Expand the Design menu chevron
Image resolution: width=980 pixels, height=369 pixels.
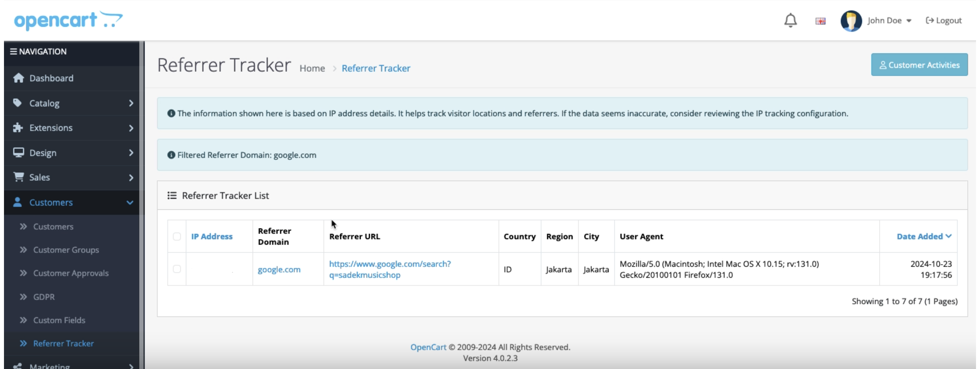point(131,153)
